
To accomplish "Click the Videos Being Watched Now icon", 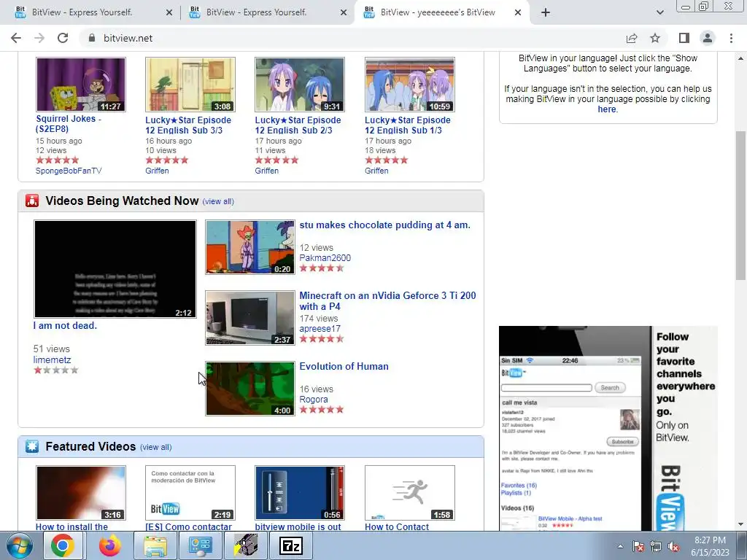I will [x=32, y=201].
